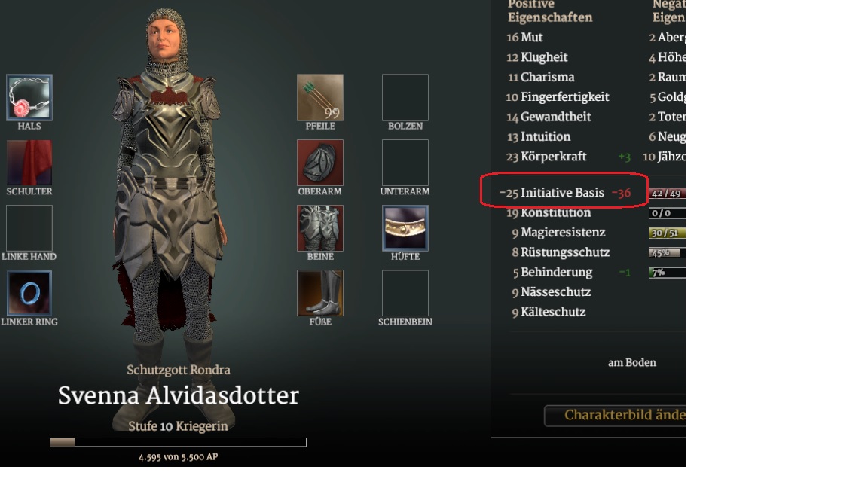868x488 pixels.
Task: Click the Oberarm armor piece icon
Action: (x=320, y=163)
